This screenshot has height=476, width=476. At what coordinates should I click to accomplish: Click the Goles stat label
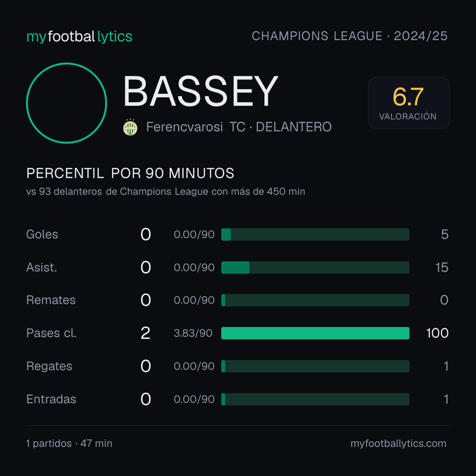42,234
